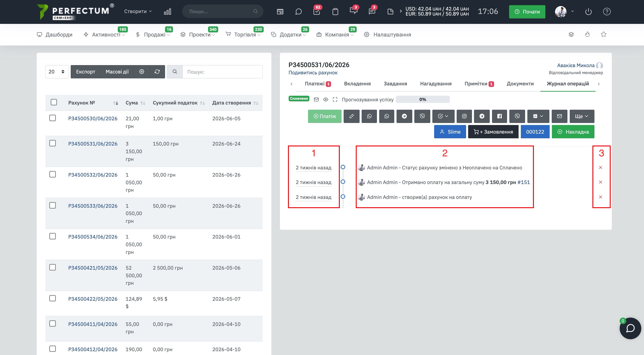Click the envelope icon beside Сплачено status

(316, 100)
